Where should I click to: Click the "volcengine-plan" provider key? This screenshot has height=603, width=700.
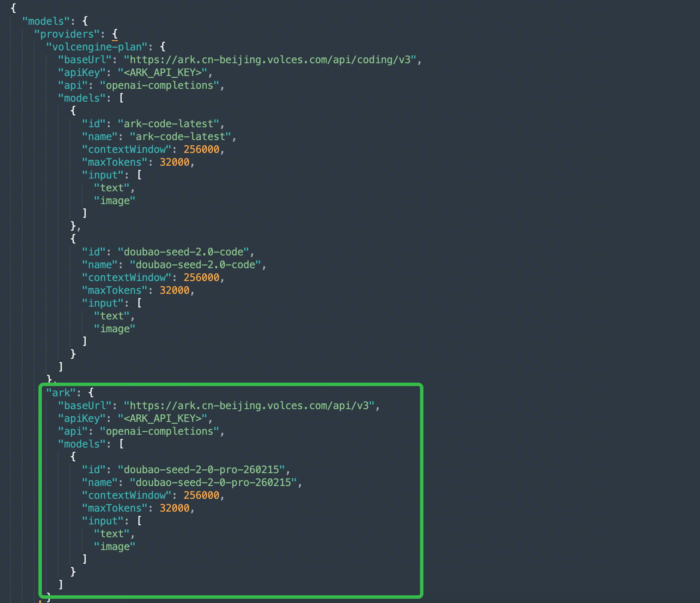click(x=96, y=47)
